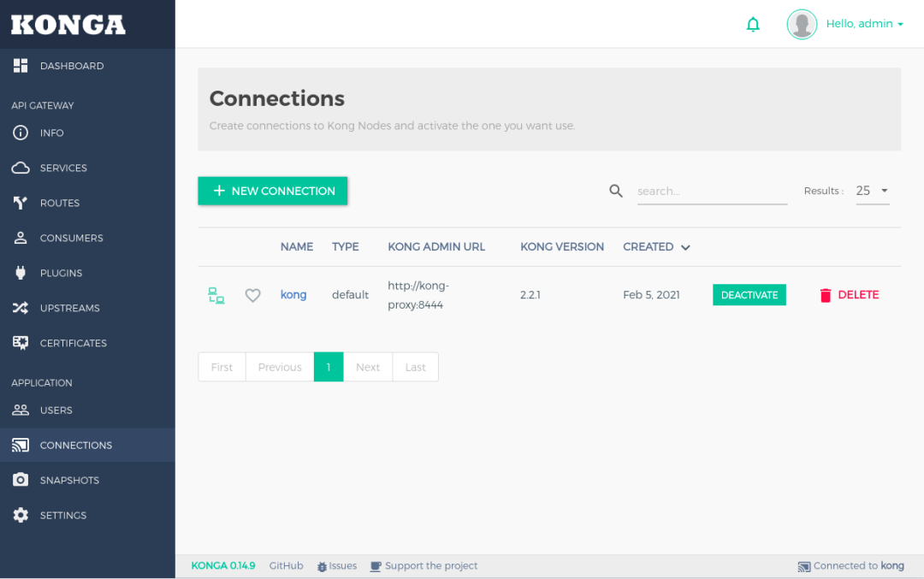Click the Upstreams shuffle icon
The height and width of the screenshot is (579, 924).
[x=21, y=308]
